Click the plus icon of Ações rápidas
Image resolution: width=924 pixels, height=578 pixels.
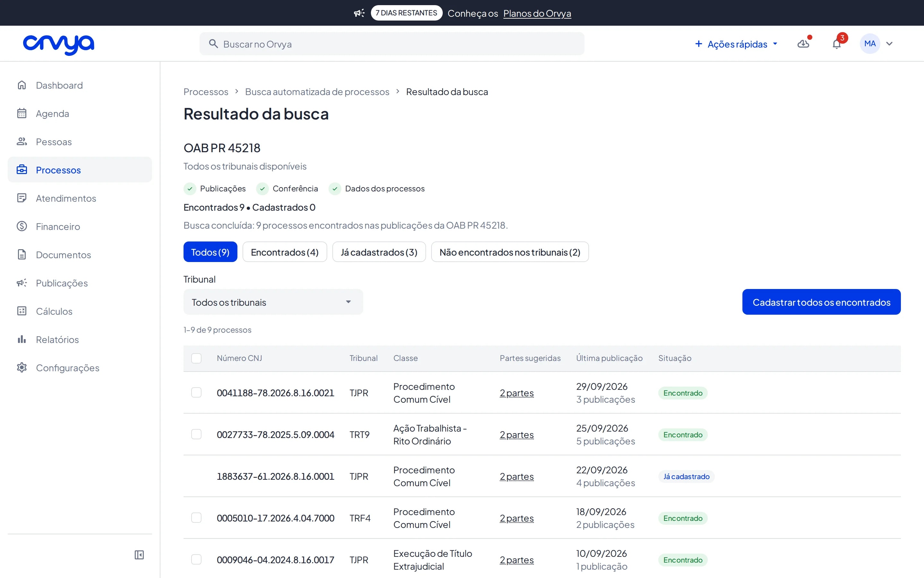pyautogui.click(x=698, y=44)
